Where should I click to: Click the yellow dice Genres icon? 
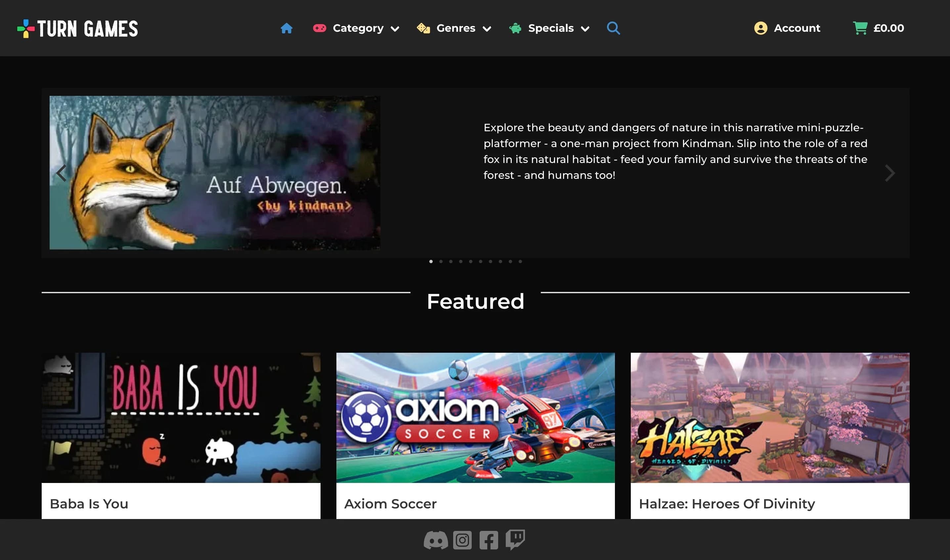423,28
